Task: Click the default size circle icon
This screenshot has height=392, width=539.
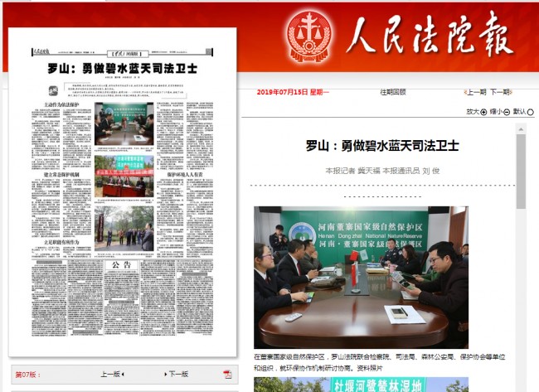Action: (x=531, y=112)
